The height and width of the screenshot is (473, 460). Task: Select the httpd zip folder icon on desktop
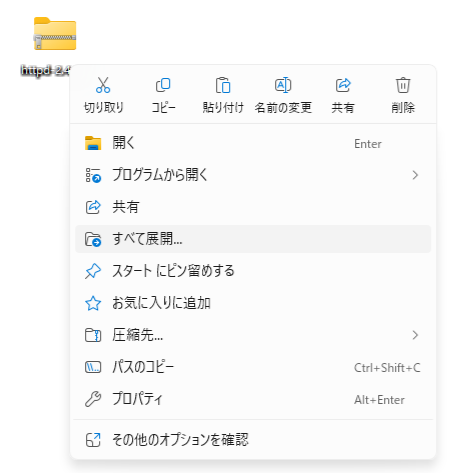[x=55, y=34]
